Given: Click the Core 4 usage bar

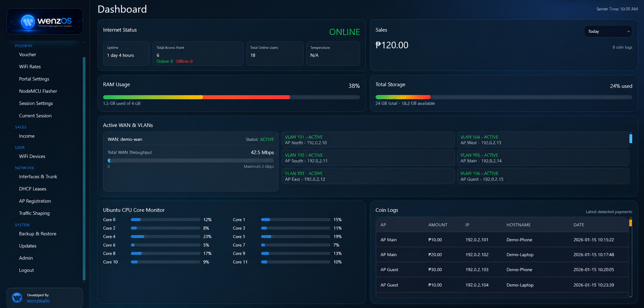Looking at the screenshot, I should coord(166,237).
